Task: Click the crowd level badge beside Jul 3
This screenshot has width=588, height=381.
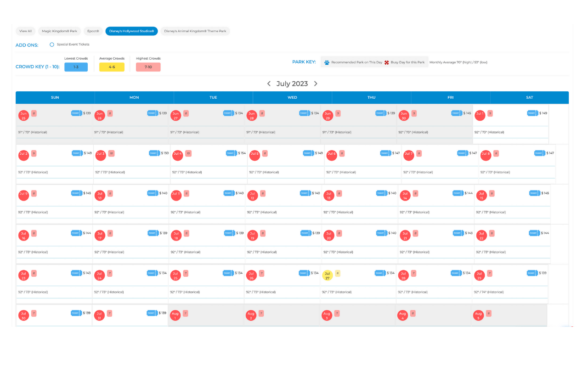Action: click(111, 153)
